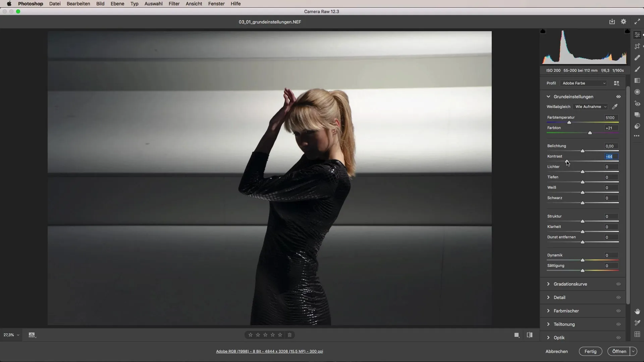Expand the Detail panel

point(548,297)
